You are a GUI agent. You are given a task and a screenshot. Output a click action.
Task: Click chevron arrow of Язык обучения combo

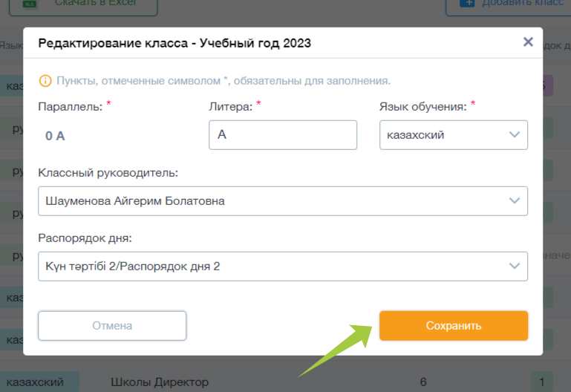[x=514, y=135]
